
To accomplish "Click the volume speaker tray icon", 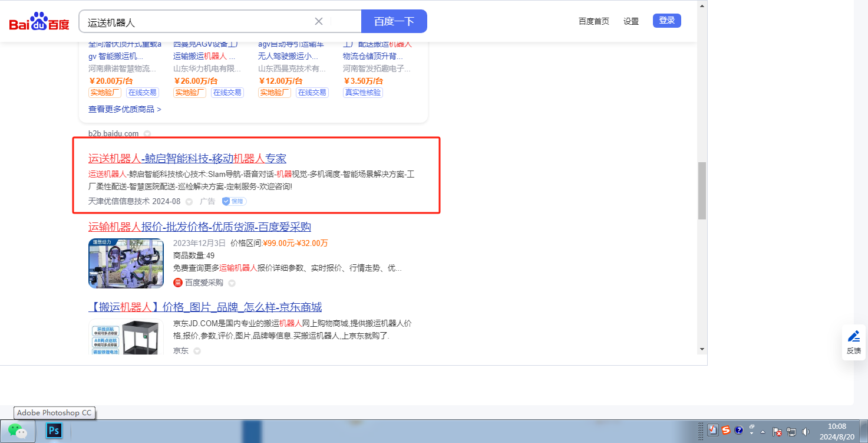I will coord(806,432).
